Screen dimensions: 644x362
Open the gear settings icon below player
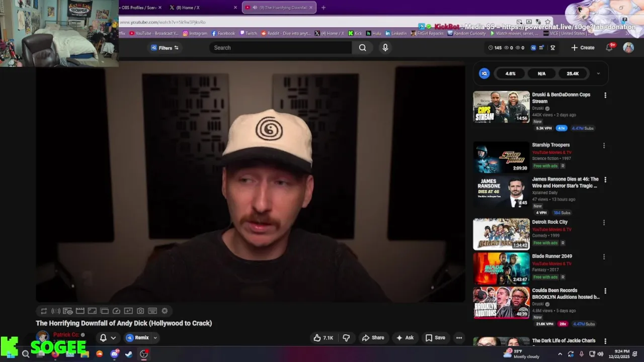(165, 311)
